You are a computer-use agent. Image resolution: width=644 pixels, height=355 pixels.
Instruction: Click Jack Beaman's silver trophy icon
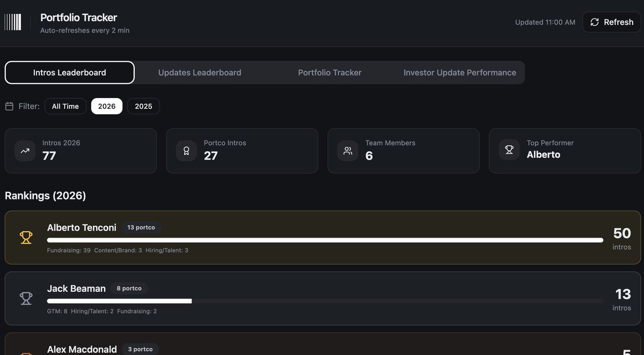point(26,298)
